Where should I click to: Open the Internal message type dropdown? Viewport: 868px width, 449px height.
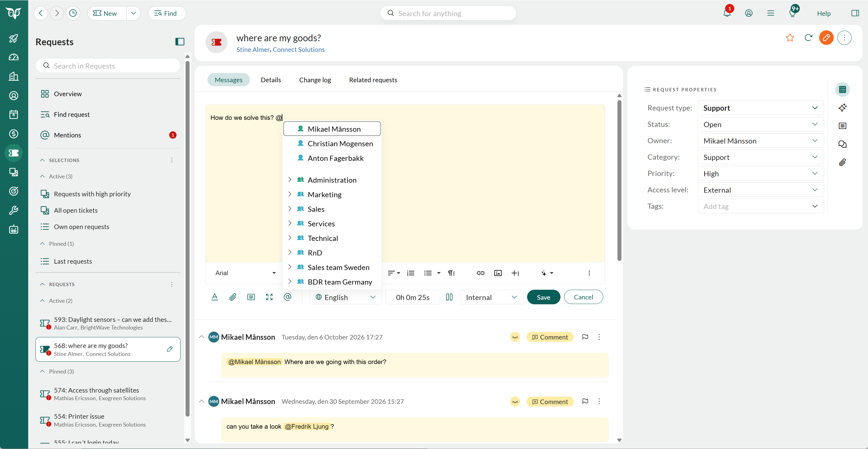[x=491, y=297]
